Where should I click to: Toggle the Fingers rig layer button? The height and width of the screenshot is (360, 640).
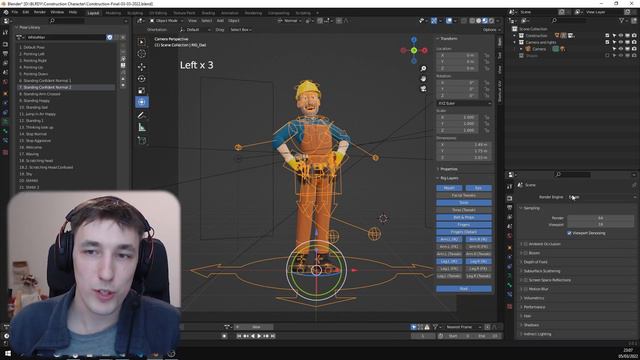[x=464, y=224]
